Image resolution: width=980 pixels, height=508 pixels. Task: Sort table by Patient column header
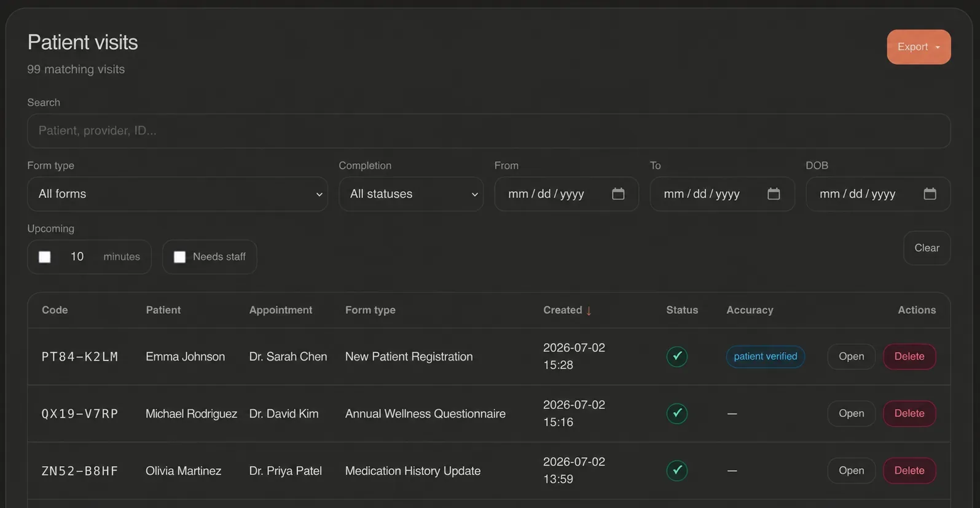coord(163,310)
